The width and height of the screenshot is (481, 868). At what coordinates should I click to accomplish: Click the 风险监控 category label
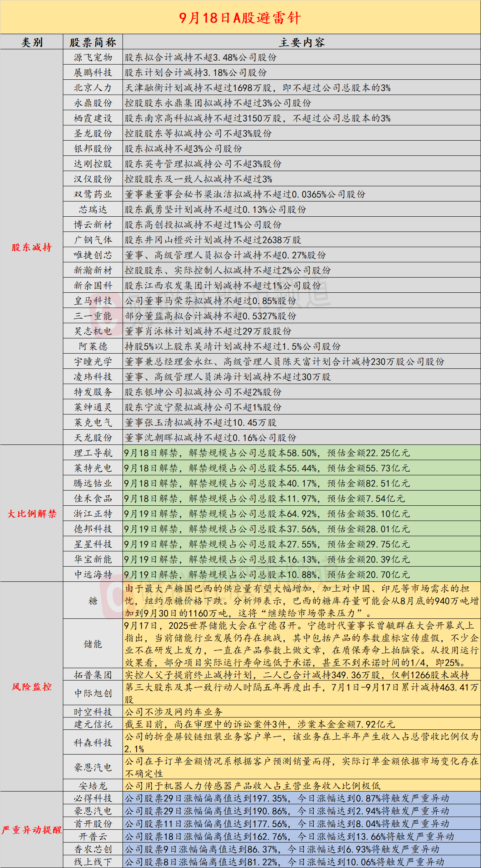[32, 687]
